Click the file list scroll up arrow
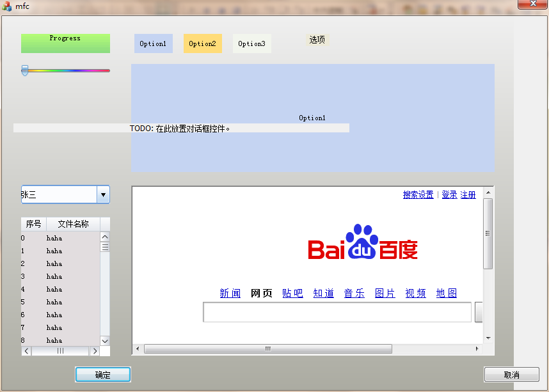The image size is (549, 392). click(x=105, y=237)
